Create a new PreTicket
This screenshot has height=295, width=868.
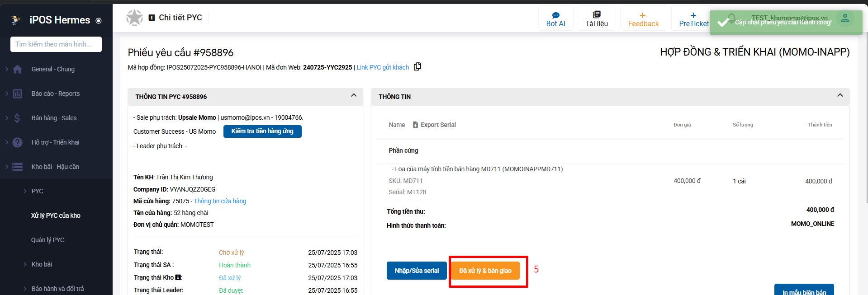tap(693, 19)
